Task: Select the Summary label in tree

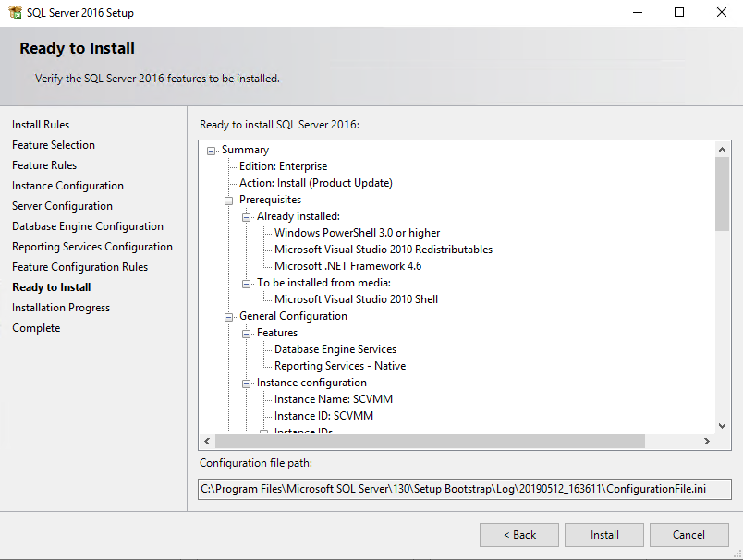Action: (x=245, y=150)
